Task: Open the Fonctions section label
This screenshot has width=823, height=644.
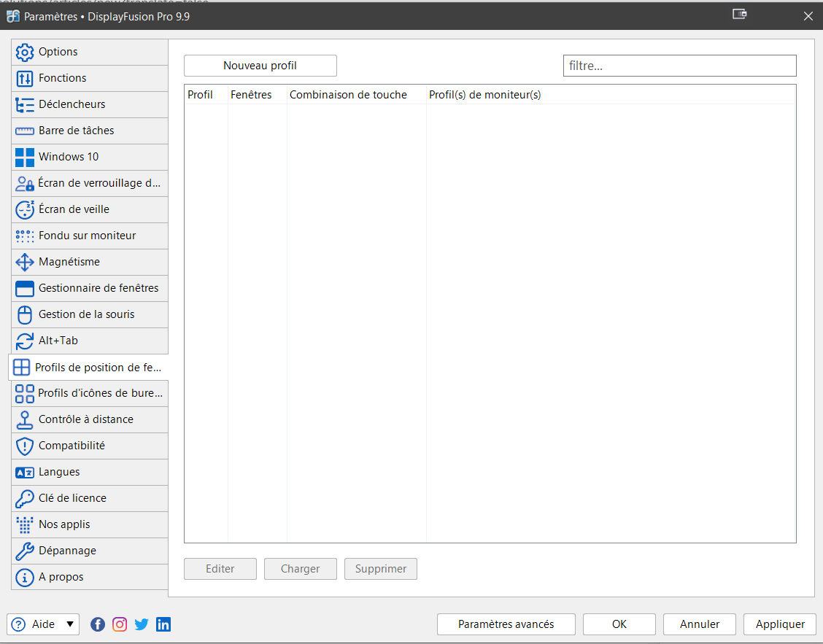Action: (x=63, y=78)
